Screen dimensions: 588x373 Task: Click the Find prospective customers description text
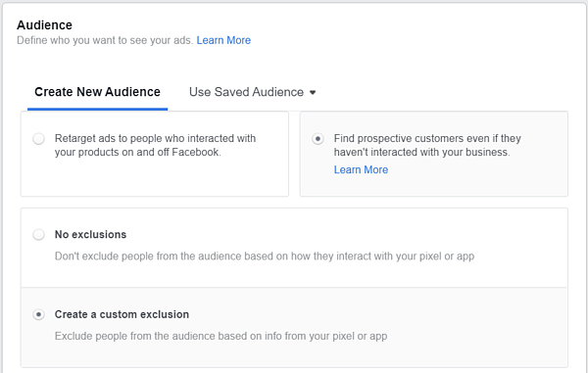427,145
